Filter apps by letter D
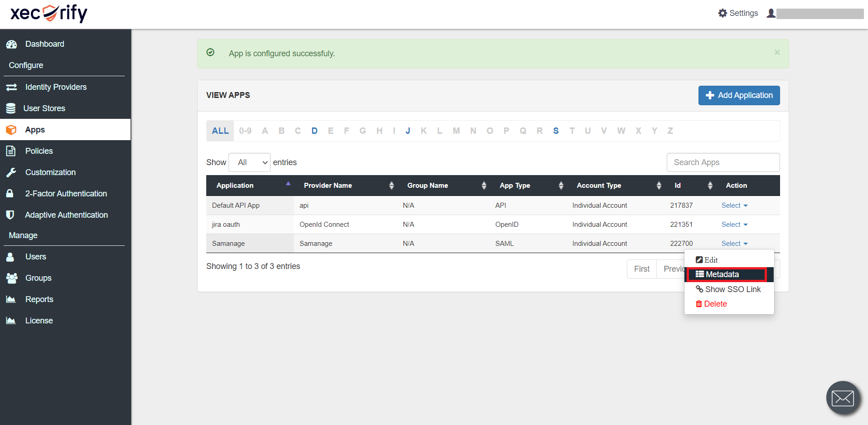 point(315,131)
